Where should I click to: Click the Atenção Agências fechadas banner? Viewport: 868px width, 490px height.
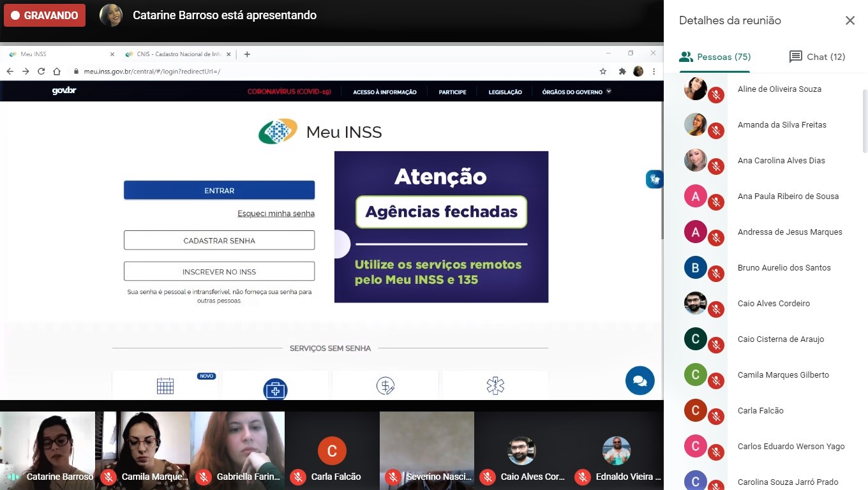[441, 226]
